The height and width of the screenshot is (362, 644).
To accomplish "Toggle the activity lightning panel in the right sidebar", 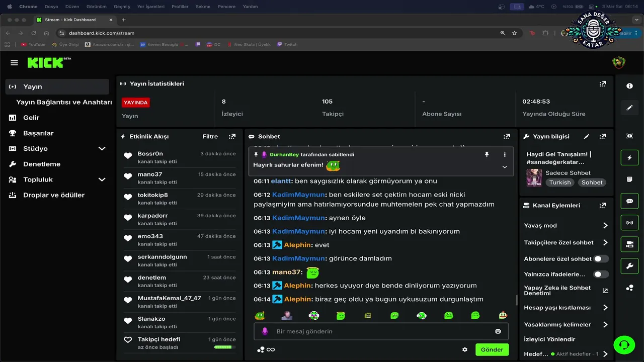I will (x=629, y=157).
